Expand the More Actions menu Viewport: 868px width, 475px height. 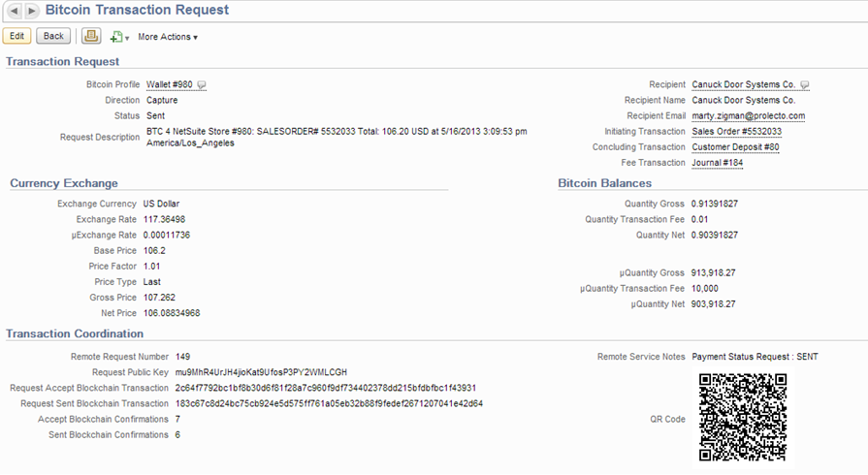point(168,37)
